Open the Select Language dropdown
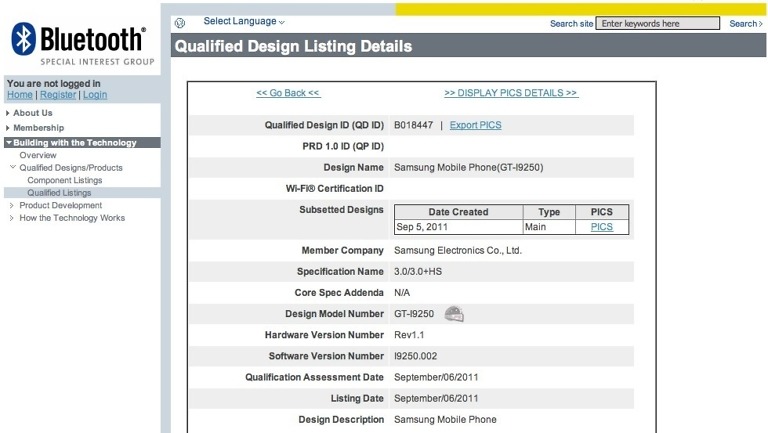This screenshot has height=433, width=768. (x=244, y=21)
